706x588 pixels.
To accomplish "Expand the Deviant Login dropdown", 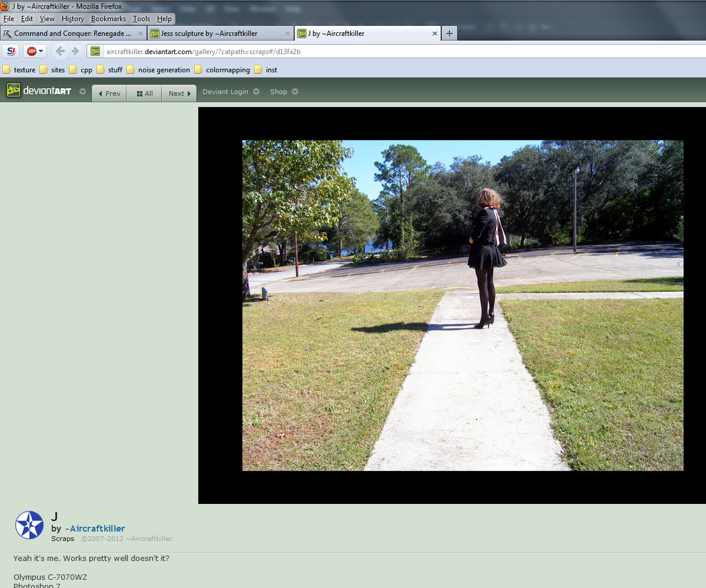I will click(230, 92).
